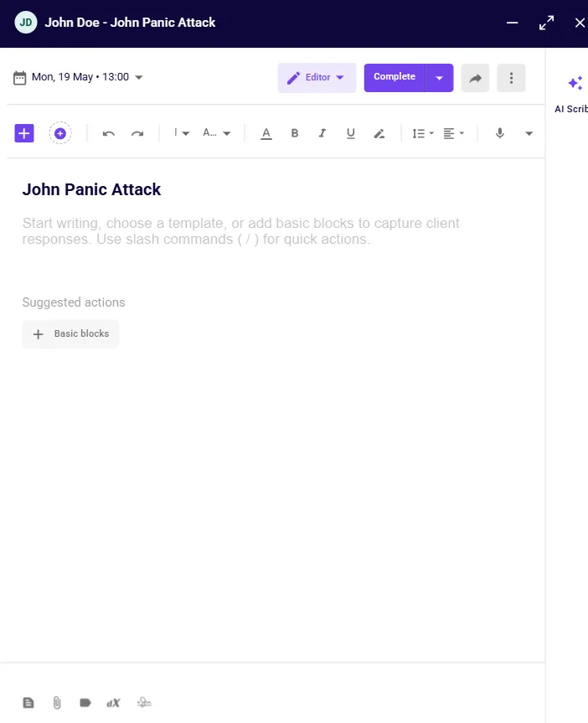Screen dimensions: 588x723
Task: Open the three-dot more options menu
Action: tap(511, 78)
